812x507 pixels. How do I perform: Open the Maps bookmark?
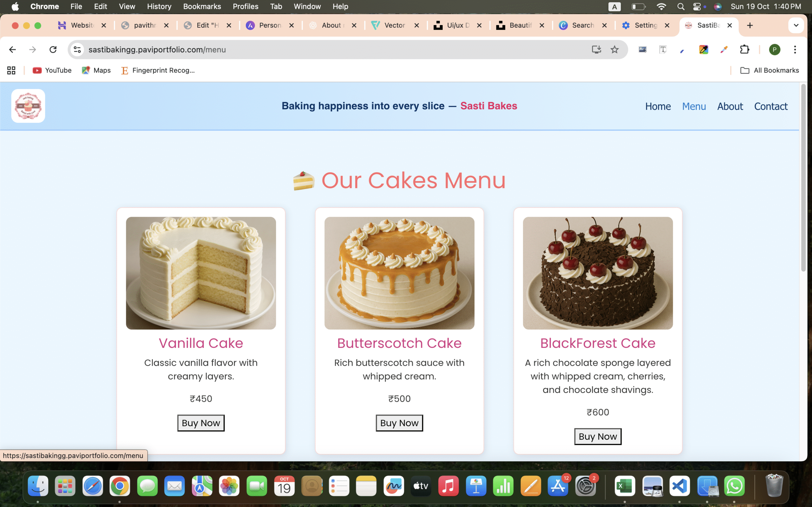pyautogui.click(x=96, y=70)
